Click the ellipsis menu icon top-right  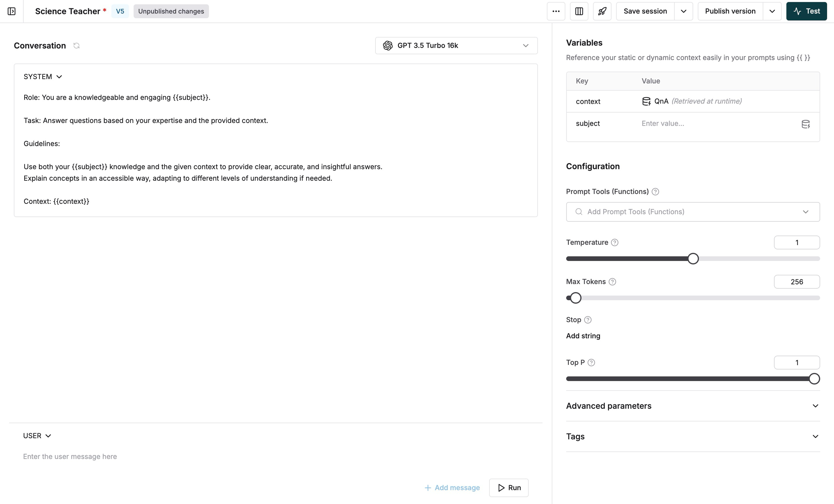click(x=555, y=11)
